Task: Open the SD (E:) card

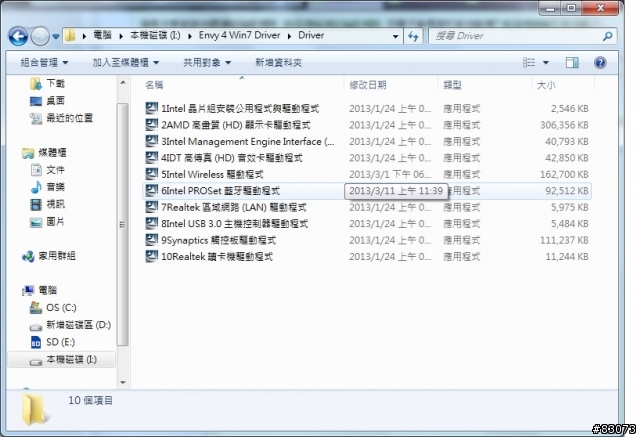Action: pos(52,342)
